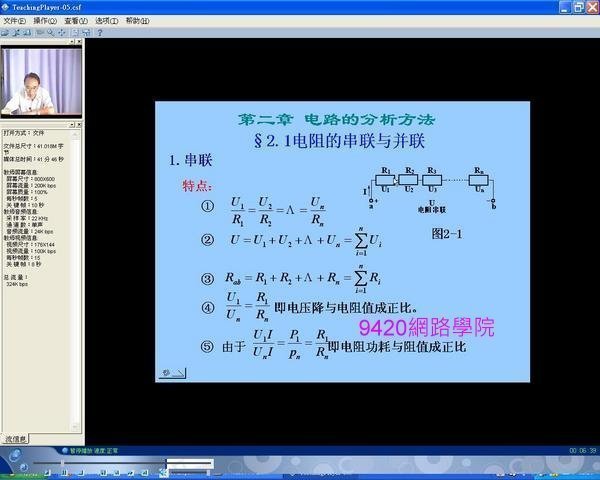This screenshot has width=600, height=480.
Task: Maximize the TeachingPlayer window
Action: (x=579, y=6)
